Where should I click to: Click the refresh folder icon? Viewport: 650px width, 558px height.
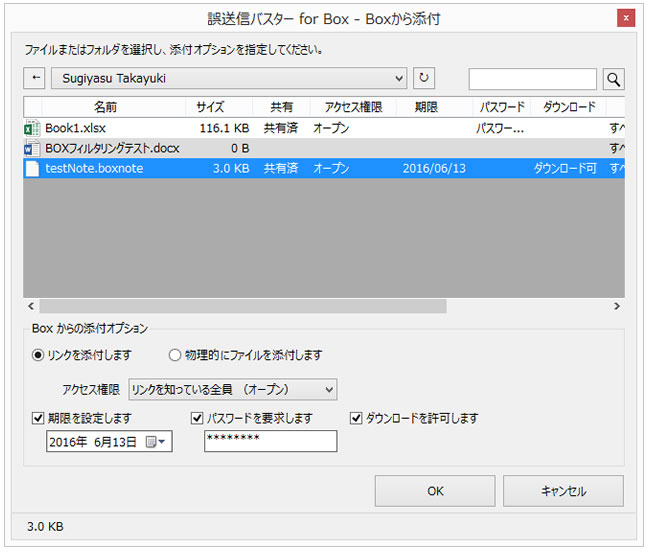click(x=425, y=78)
